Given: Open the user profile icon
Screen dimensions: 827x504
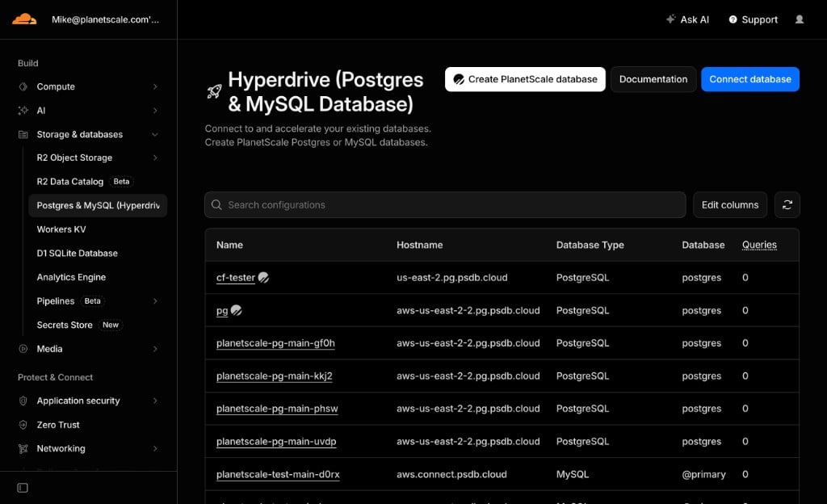Looking at the screenshot, I should pos(800,19).
